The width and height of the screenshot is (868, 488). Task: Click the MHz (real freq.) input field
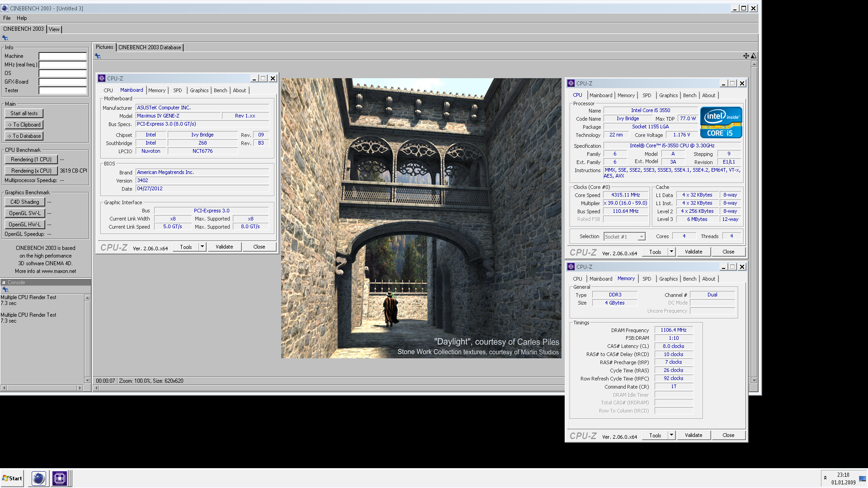pos(62,65)
